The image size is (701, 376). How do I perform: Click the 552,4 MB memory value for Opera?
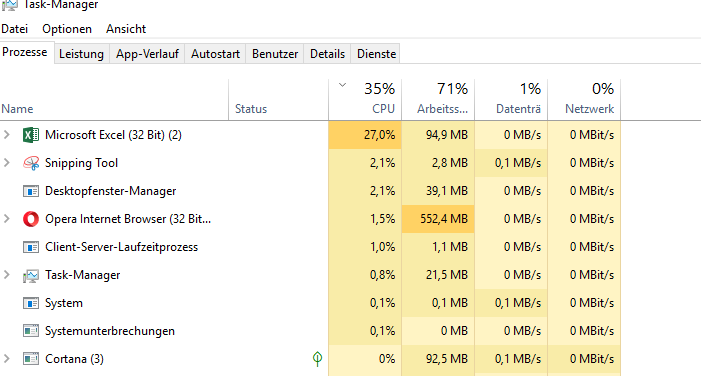pos(443,219)
